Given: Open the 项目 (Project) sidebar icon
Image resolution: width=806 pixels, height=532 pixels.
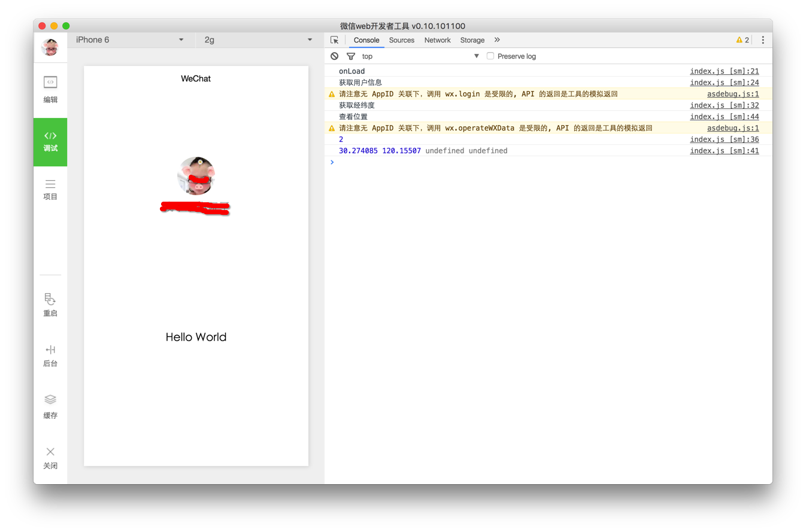Looking at the screenshot, I should (50, 189).
